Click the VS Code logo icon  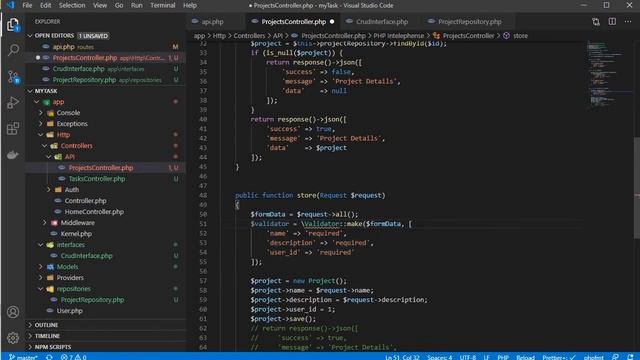point(10,5)
